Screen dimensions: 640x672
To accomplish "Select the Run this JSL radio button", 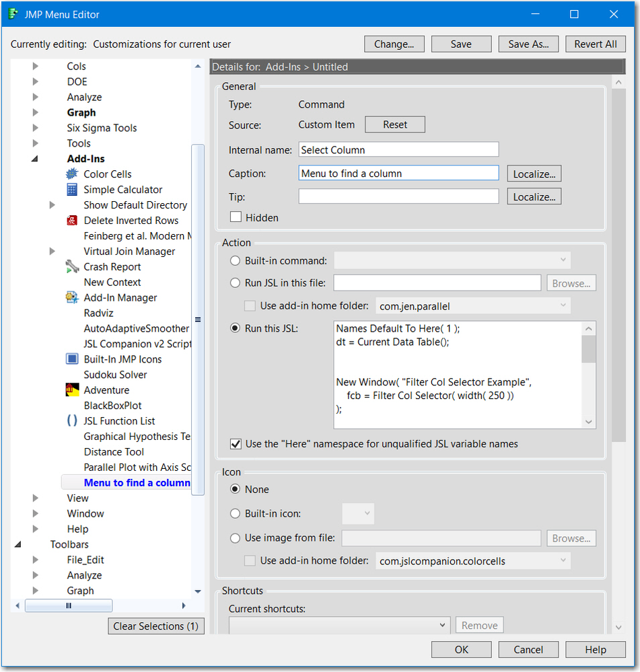I will coord(235,328).
